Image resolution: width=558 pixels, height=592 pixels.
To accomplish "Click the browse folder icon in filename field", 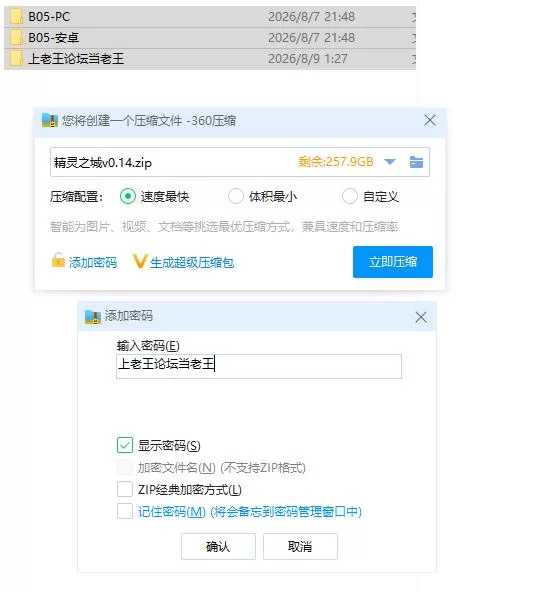I will [x=416, y=162].
